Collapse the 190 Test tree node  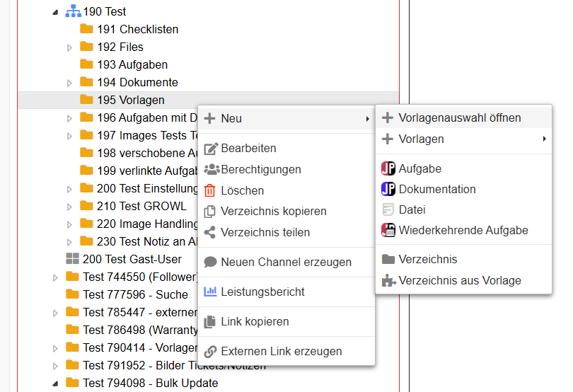(55, 12)
